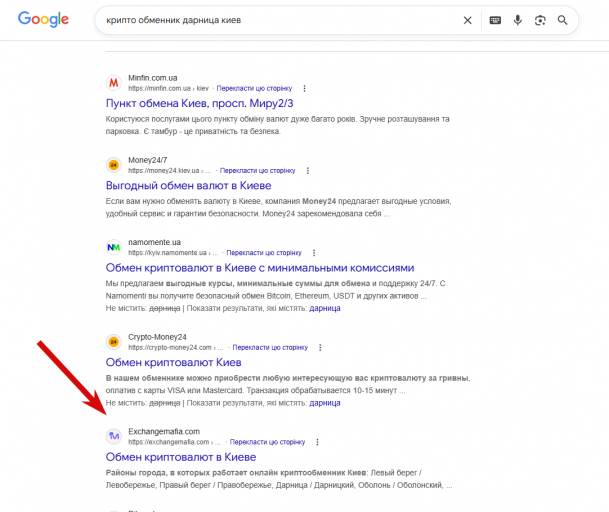Translate the Money24/7 page link
This screenshot has width=609, height=512.
coord(258,171)
